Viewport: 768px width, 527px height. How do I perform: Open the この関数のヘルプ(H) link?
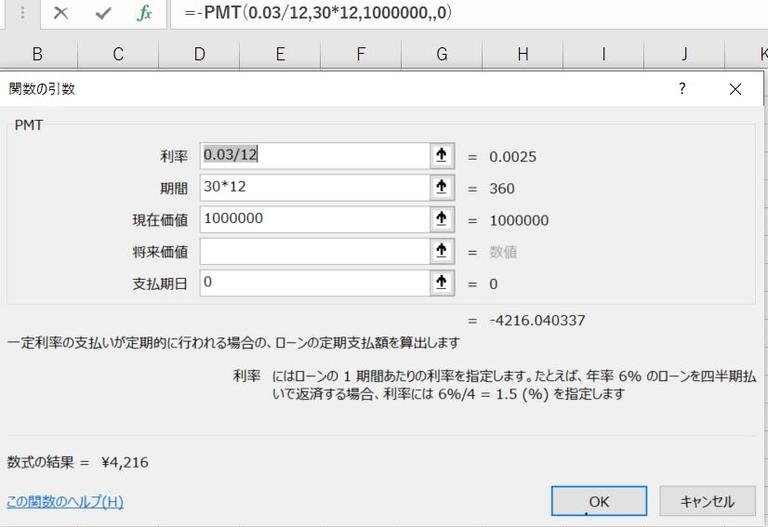click(x=65, y=502)
